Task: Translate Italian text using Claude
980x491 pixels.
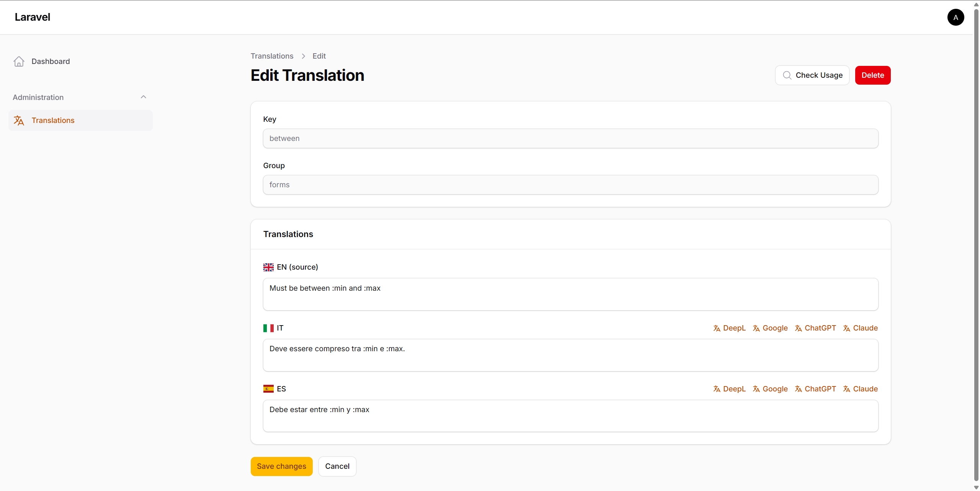Action: point(860,328)
